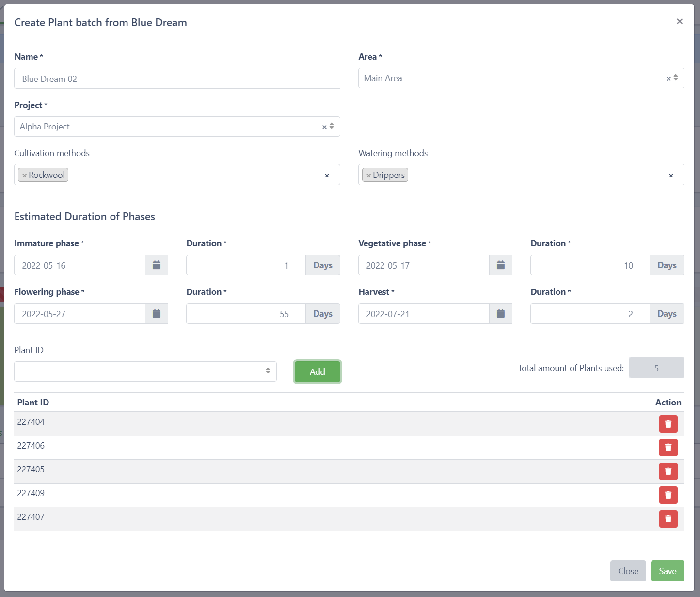Viewport: 700px width, 597px height.
Task: Remove plant 227409 using trash icon
Action: [668, 495]
